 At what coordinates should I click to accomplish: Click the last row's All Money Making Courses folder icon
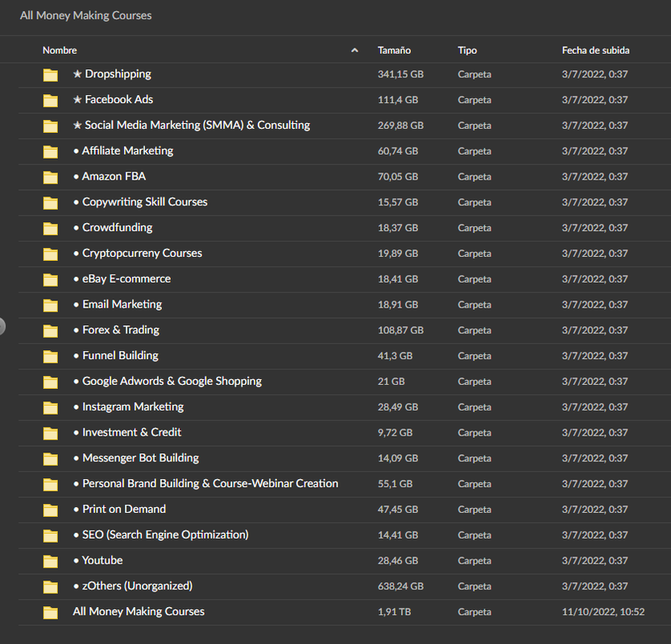(51, 613)
